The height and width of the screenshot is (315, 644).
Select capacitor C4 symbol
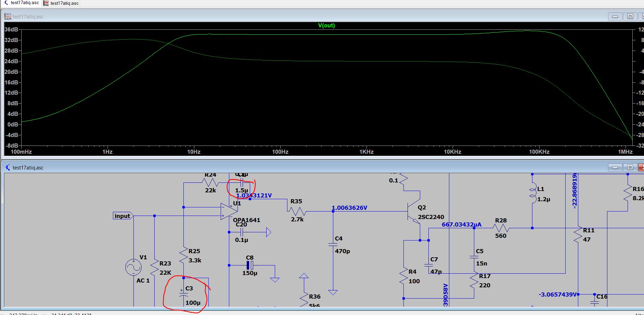tap(333, 245)
